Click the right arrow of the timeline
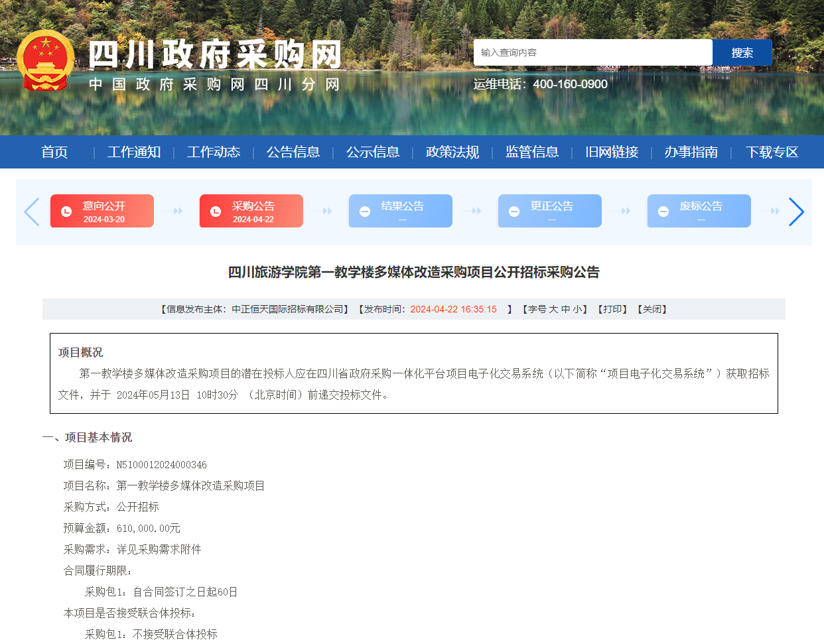Viewport: 824px width, 644px height. coord(796,212)
